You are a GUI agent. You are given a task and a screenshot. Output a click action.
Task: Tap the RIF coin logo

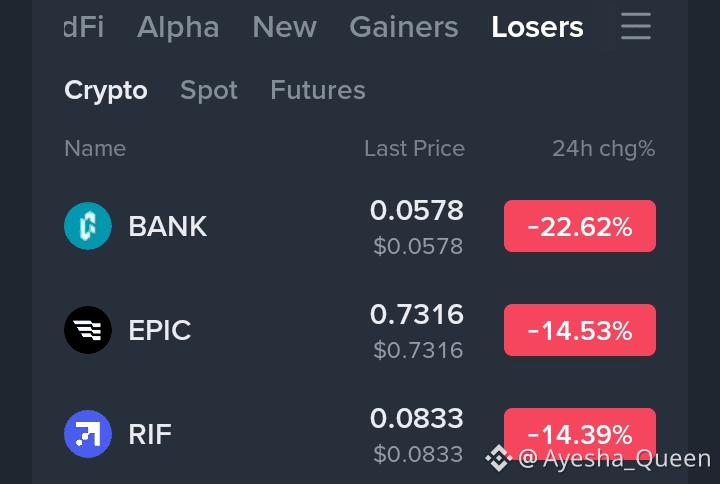(x=88, y=434)
